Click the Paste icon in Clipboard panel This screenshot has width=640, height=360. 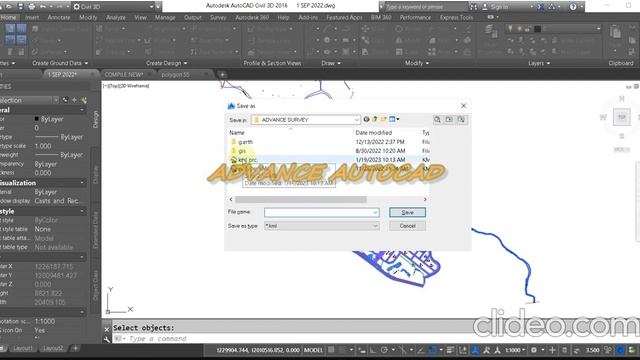coord(615,32)
